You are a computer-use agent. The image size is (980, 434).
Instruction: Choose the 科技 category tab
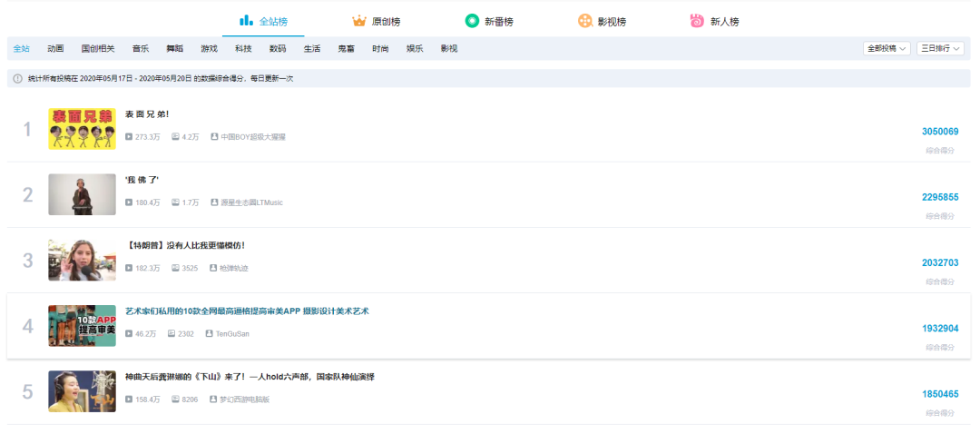click(x=243, y=48)
